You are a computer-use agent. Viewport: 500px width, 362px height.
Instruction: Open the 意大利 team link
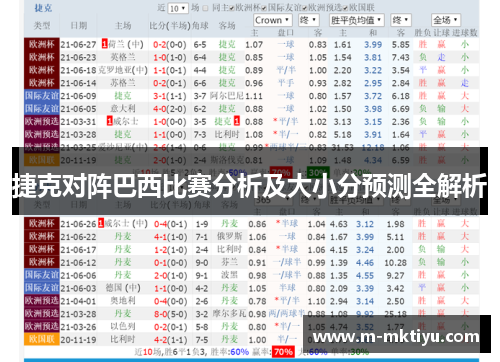click(x=123, y=109)
